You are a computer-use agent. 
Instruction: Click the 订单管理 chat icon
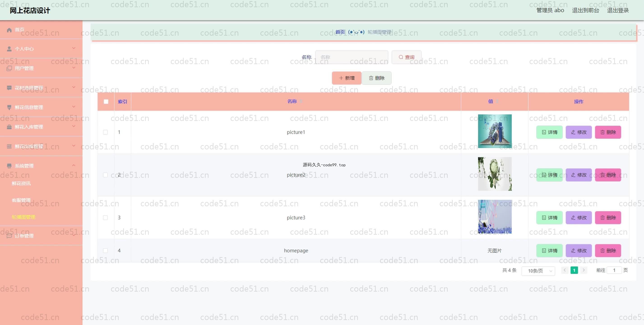[9, 236]
